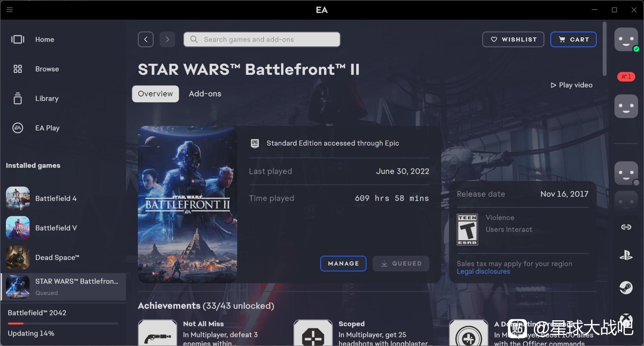
Task: Open the hamburger menu icon
Action: (10, 10)
